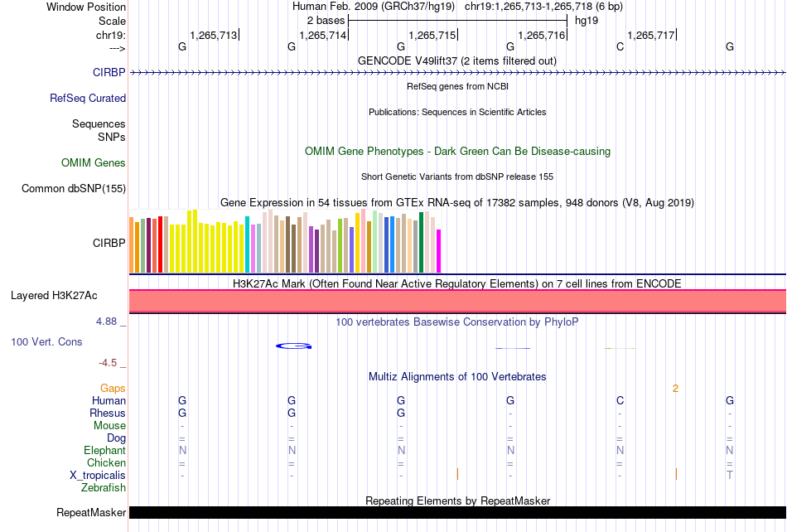Click Short Genetic Variants from dbSNP release 155
The image size is (787, 532).
(457, 177)
